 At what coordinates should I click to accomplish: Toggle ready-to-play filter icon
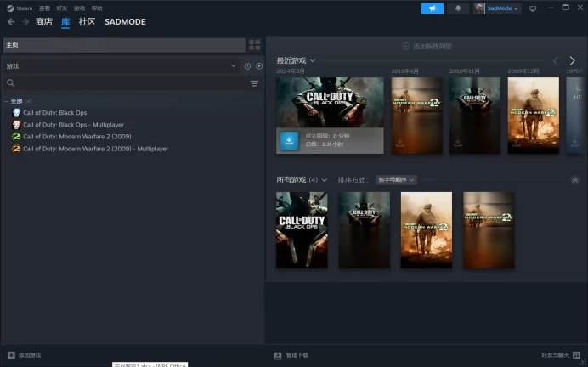pyautogui.click(x=259, y=66)
